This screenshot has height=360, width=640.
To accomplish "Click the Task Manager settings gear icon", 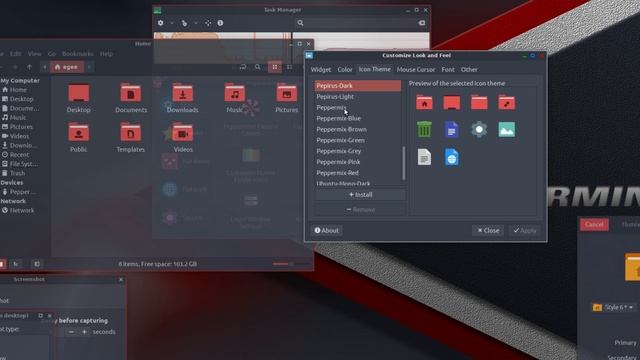I will click(161, 23).
